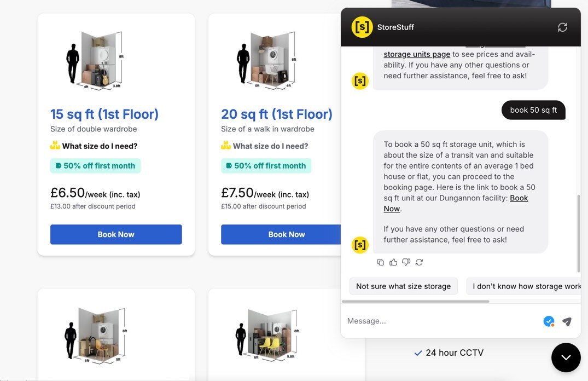Select 'Not sure what size storage' suggestion
Image resolution: width=588 pixels, height=381 pixels.
[403, 286]
